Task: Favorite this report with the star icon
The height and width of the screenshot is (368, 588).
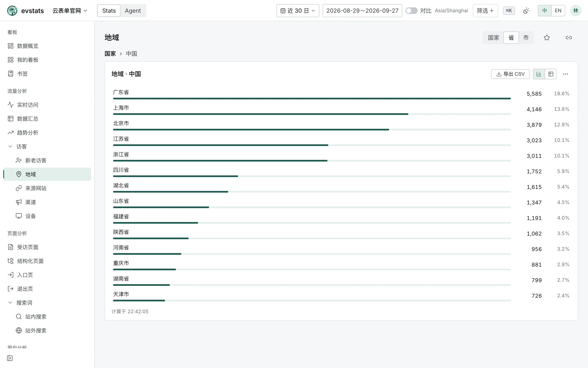Action: point(547,38)
